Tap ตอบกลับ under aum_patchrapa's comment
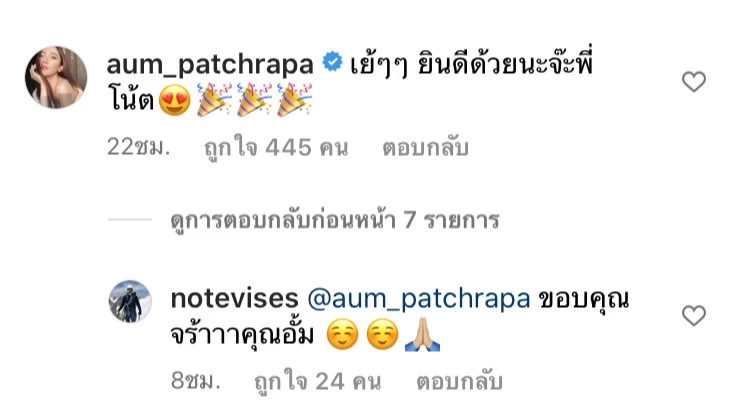 tap(425, 148)
